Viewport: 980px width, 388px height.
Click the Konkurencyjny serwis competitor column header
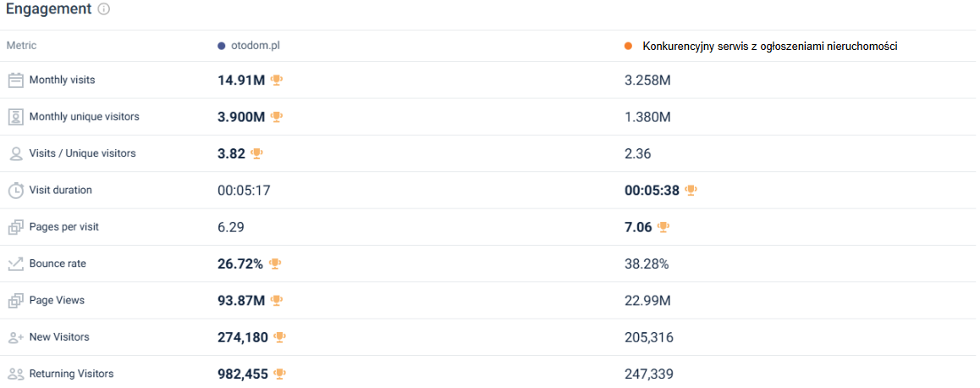(x=769, y=47)
